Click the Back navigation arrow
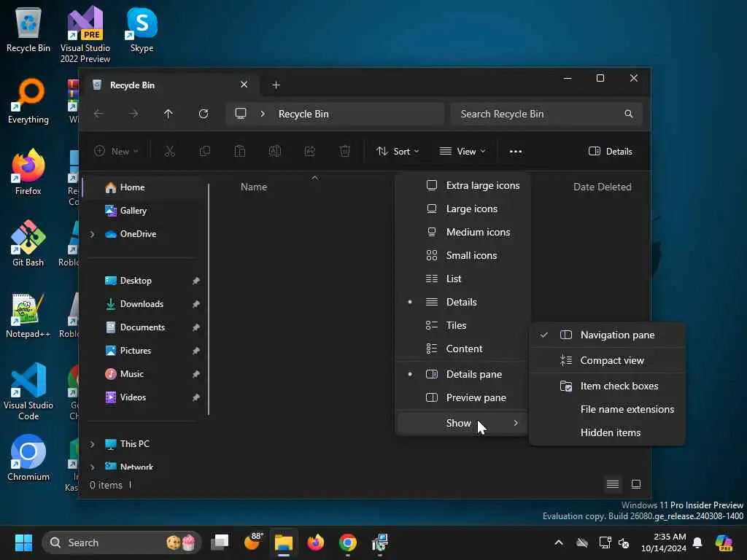The image size is (747, 560). 98,114
